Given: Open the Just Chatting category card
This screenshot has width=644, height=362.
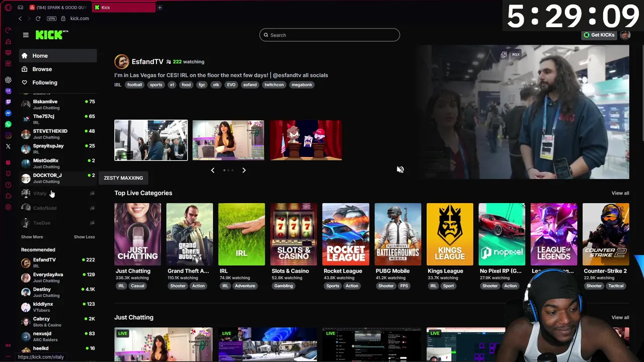Looking at the screenshot, I should [137, 234].
